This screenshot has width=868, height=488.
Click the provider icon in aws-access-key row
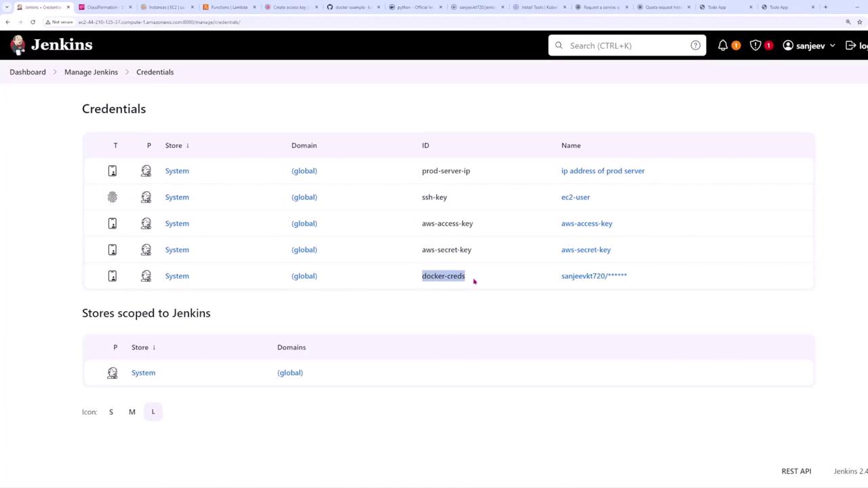pyautogui.click(x=146, y=224)
